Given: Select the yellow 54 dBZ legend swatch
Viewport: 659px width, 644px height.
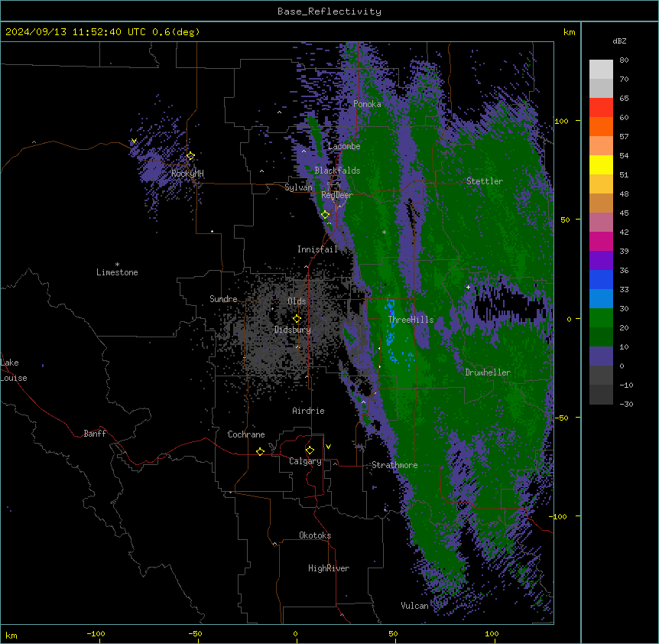Looking at the screenshot, I should pyautogui.click(x=601, y=164).
